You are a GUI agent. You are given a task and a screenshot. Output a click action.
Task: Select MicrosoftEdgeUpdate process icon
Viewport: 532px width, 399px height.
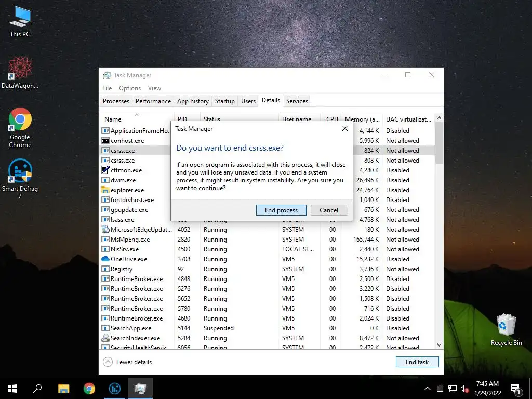coord(105,229)
